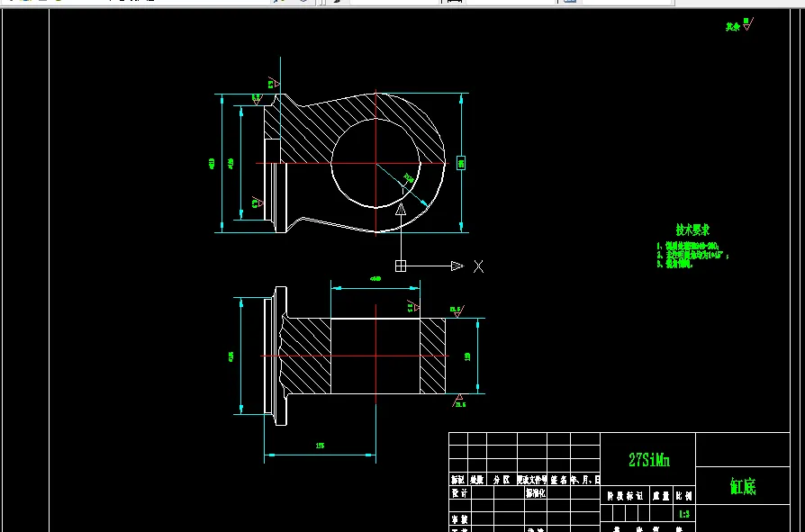Screen dimensions: 805x532
Task: Pick the 1:3 scale value
Action: coord(683,514)
